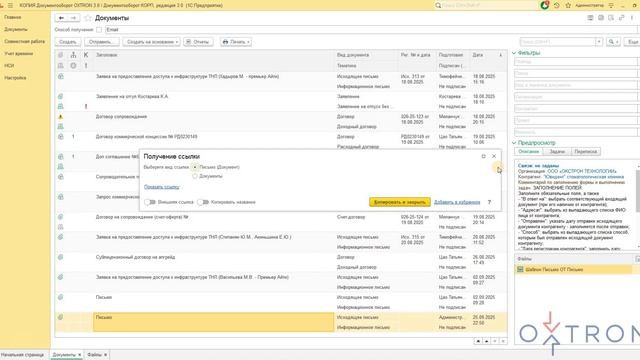The image size is (640, 360).
Task: Click magnifier icon in global search field
Action: [x=438, y=5]
